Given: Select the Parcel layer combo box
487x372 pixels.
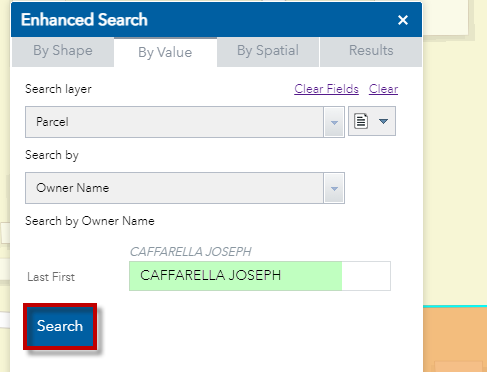Looking at the screenshot, I should [185, 122].
